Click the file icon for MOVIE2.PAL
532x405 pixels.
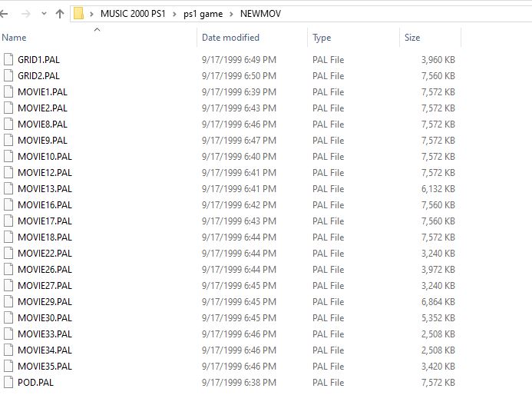pos(8,108)
